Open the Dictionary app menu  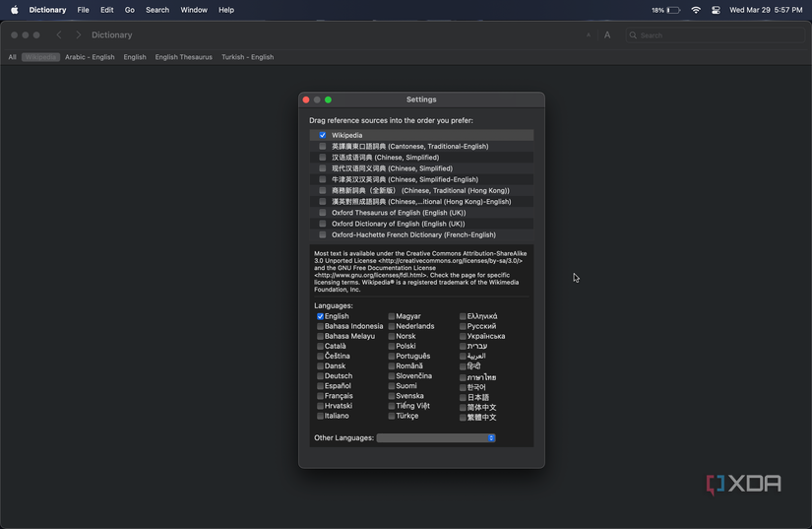point(47,10)
